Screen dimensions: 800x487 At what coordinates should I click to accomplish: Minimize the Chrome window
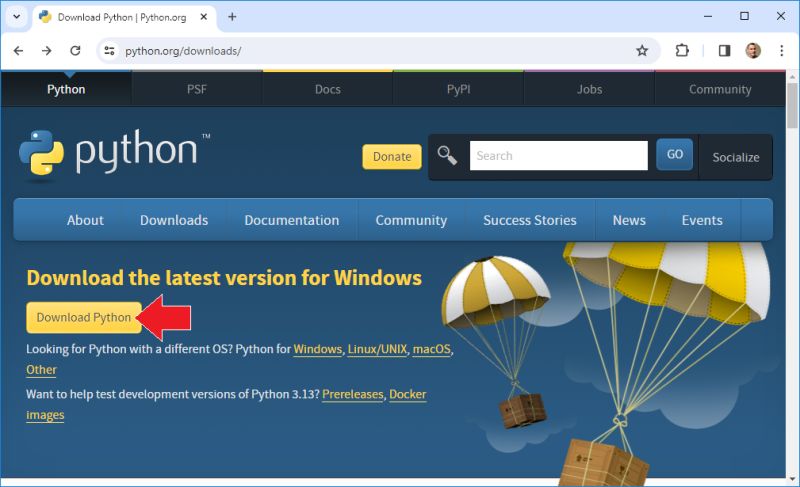point(708,16)
